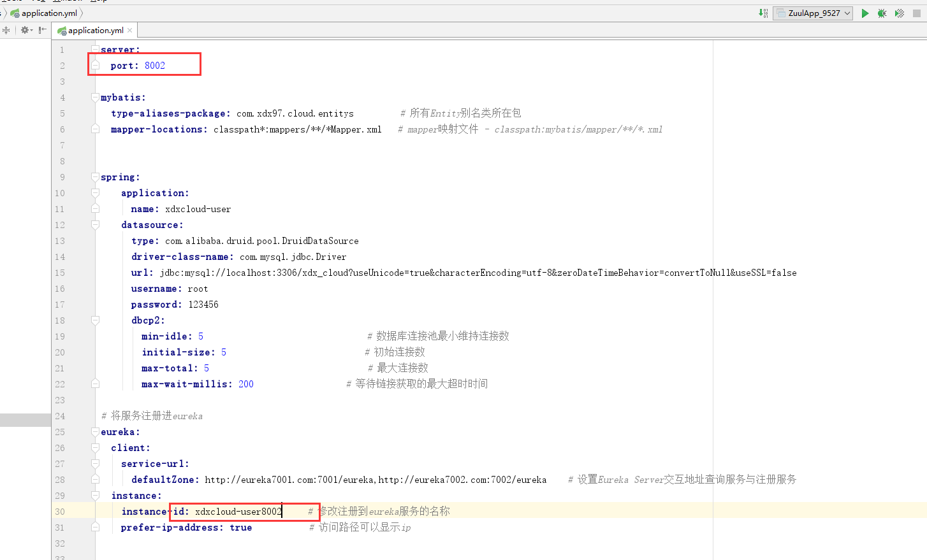Click the DruidDataSource type value
The width and height of the screenshot is (927, 560).
(x=262, y=241)
